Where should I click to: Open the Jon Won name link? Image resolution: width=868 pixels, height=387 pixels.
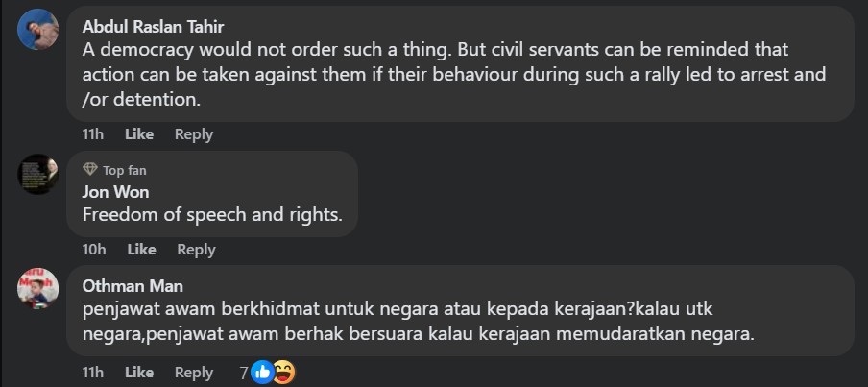[x=115, y=192]
